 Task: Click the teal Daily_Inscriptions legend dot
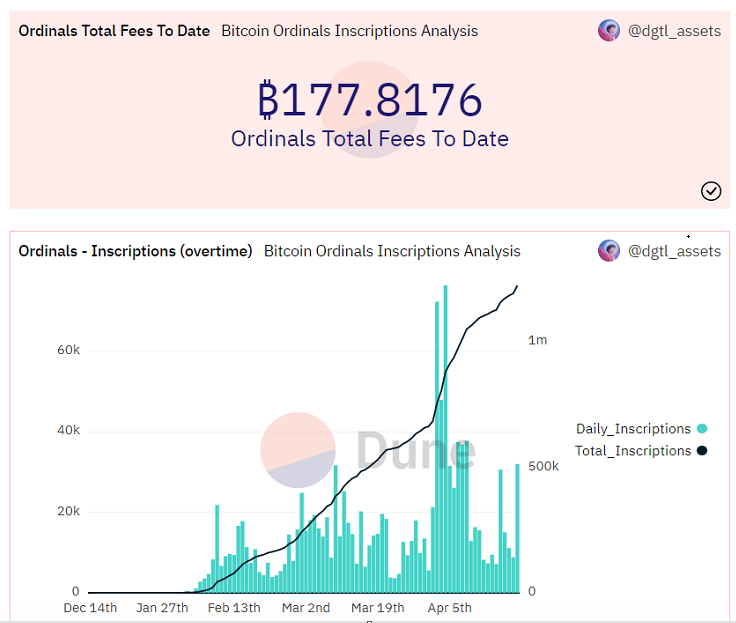point(702,429)
